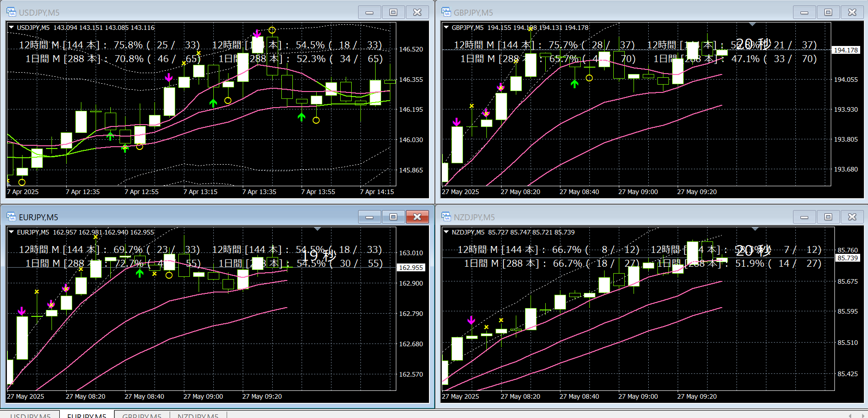Close the USDJPY,M5 chart window
The image size is (868, 418).
click(x=417, y=12)
